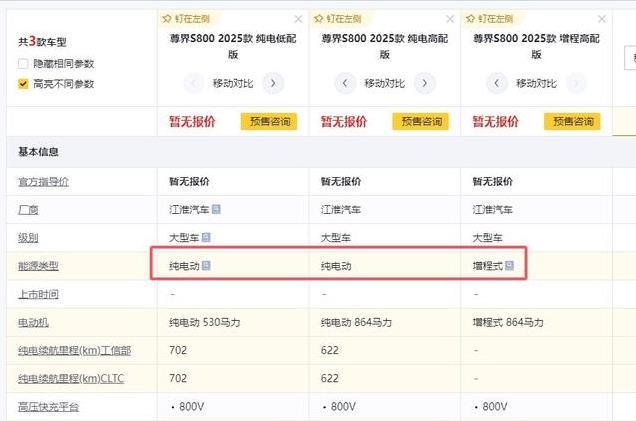The height and width of the screenshot is (421, 636).
Task: Move the 纯电低配版 column right with its arrow
Action: (273, 83)
